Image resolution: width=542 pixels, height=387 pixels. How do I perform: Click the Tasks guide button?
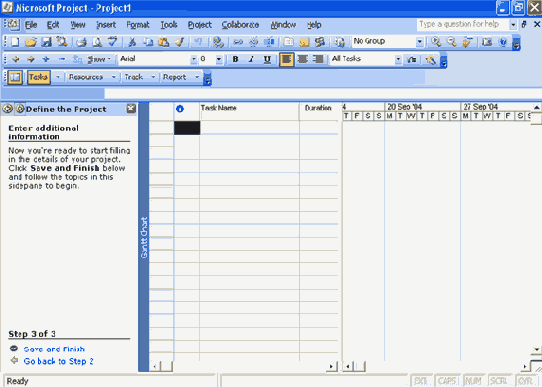tap(38, 77)
